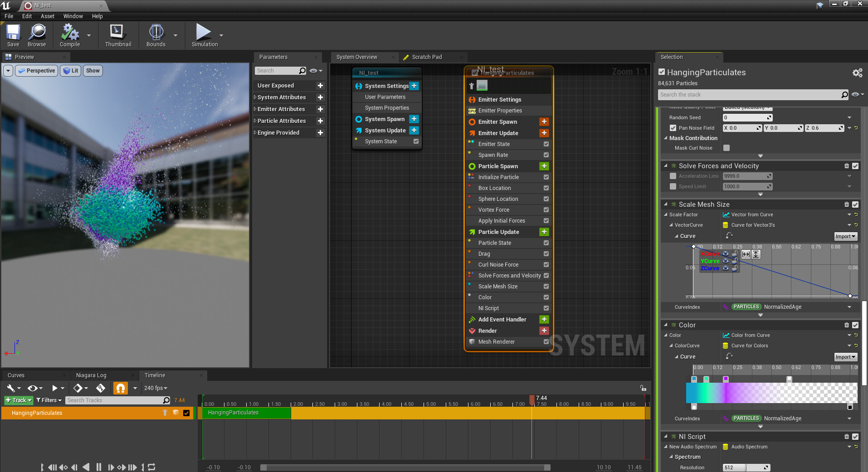Switch to the Scratch Pad tab
The width and height of the screenshot is (868, 472).
426,57
